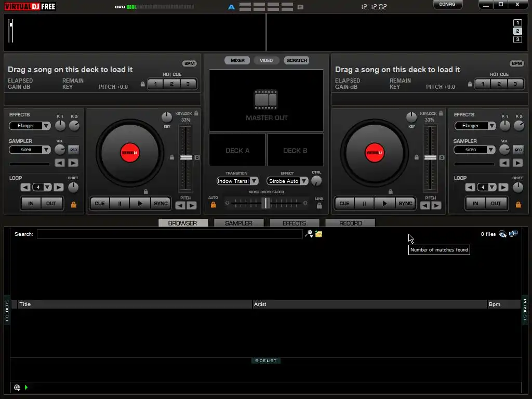Screen dimensions: 532x399
Task: Open the FOLDERS side panel
Action: pyautogui.click(x=7, y=310)
